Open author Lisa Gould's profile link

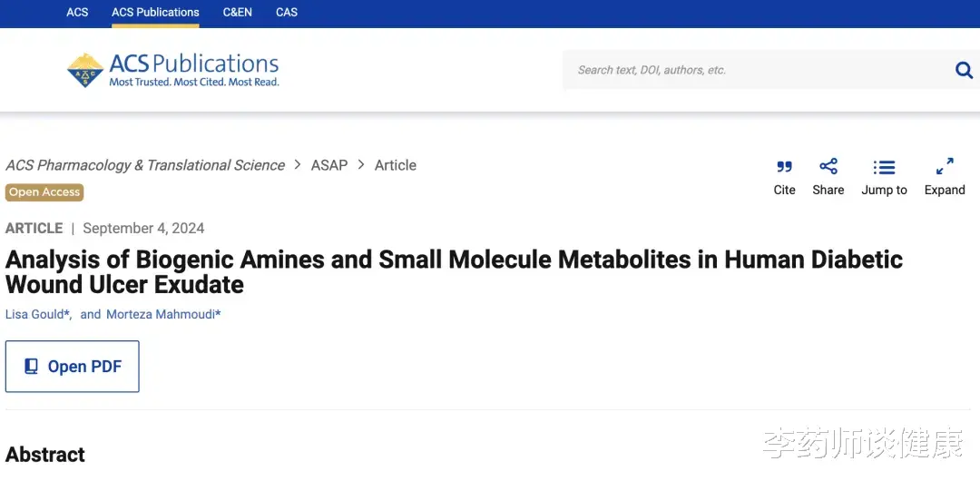click(x=37, y=314)
